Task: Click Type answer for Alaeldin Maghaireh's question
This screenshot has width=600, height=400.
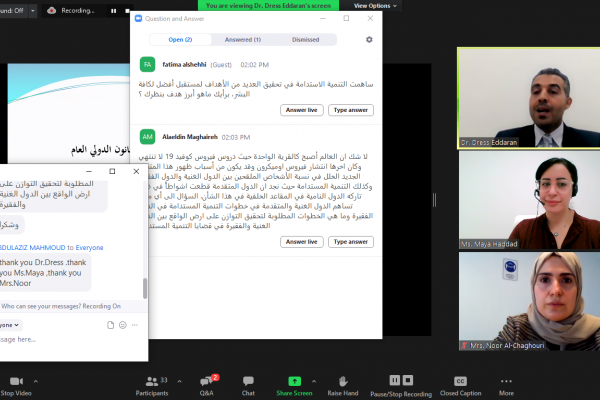Action: click(352, 242)
